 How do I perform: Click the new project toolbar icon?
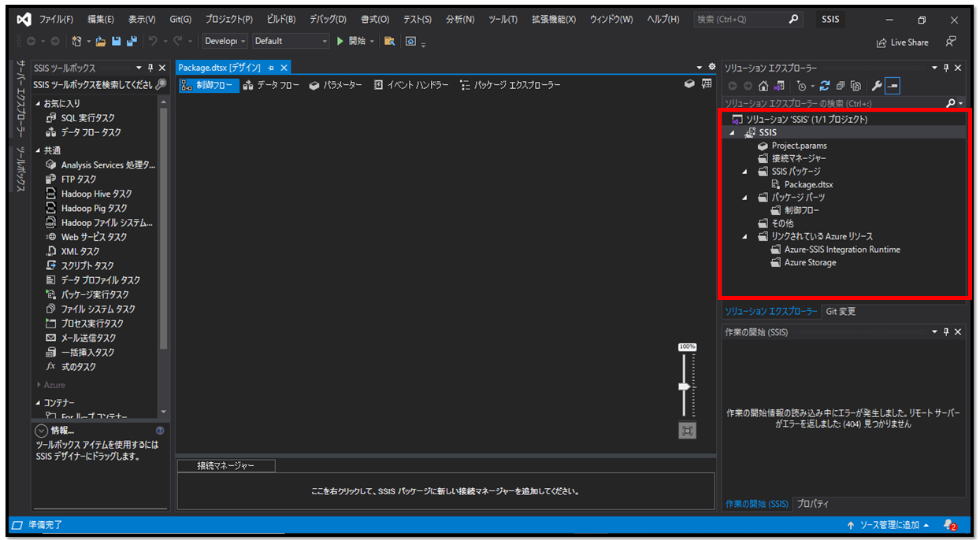(77, 41)
